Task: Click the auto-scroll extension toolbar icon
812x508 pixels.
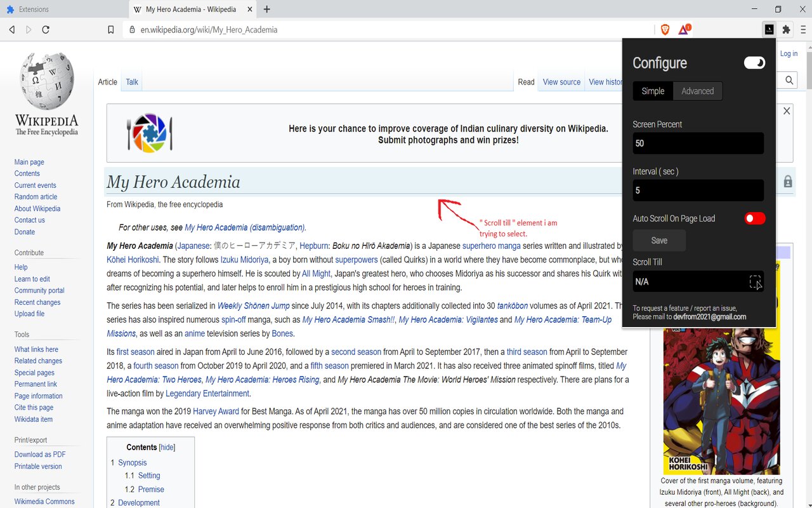Action: pos(769,30)
